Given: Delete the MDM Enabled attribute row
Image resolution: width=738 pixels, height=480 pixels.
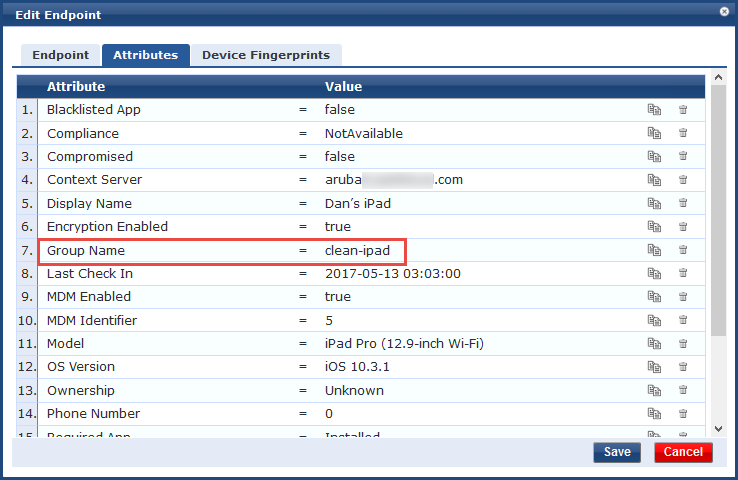Looking at the screenshot, I should coord(683,296).
